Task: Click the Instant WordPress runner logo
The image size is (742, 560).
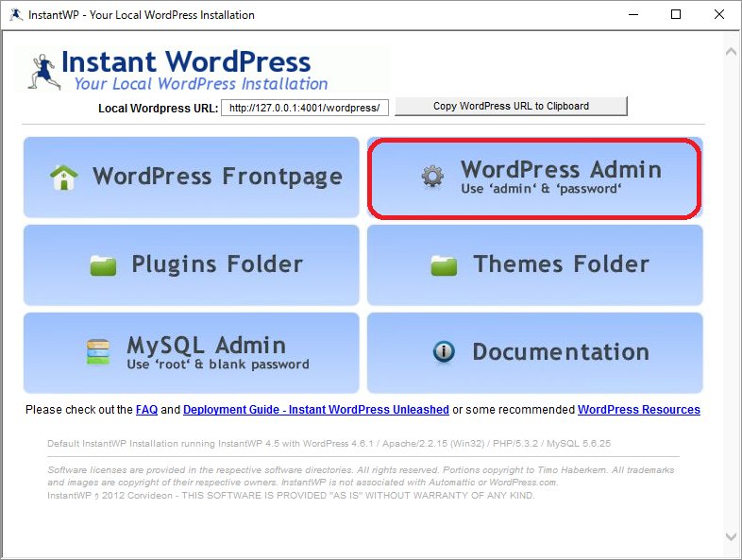Action: pyautogui.click(x=44, y=72)
